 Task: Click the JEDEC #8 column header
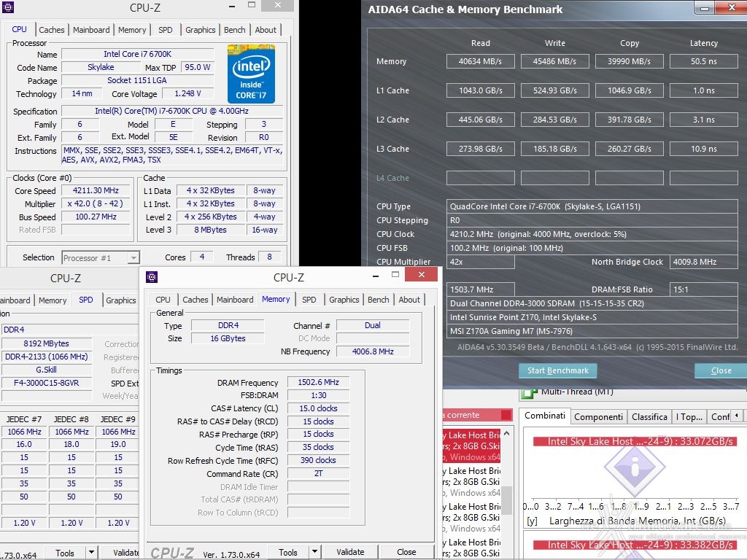(71, 419)
